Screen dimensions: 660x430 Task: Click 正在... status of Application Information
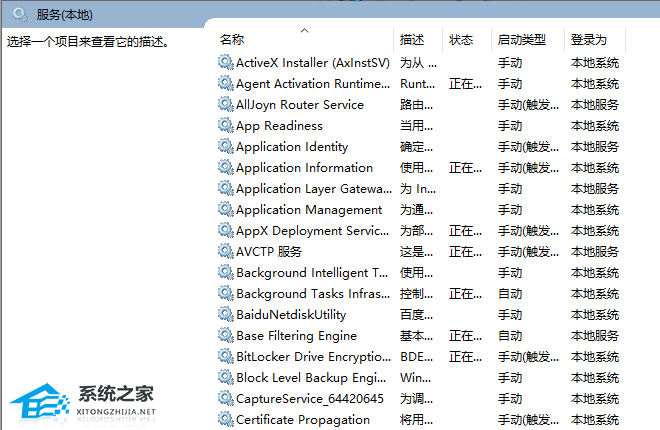tap(465, 168)
